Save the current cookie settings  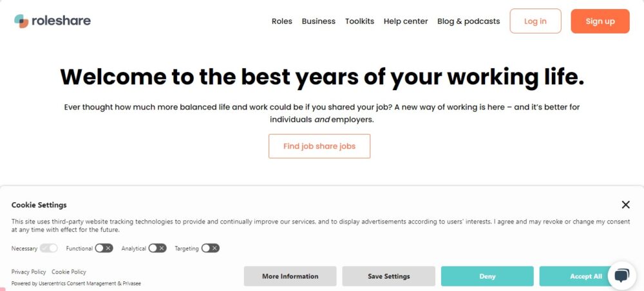coord(388,276)
